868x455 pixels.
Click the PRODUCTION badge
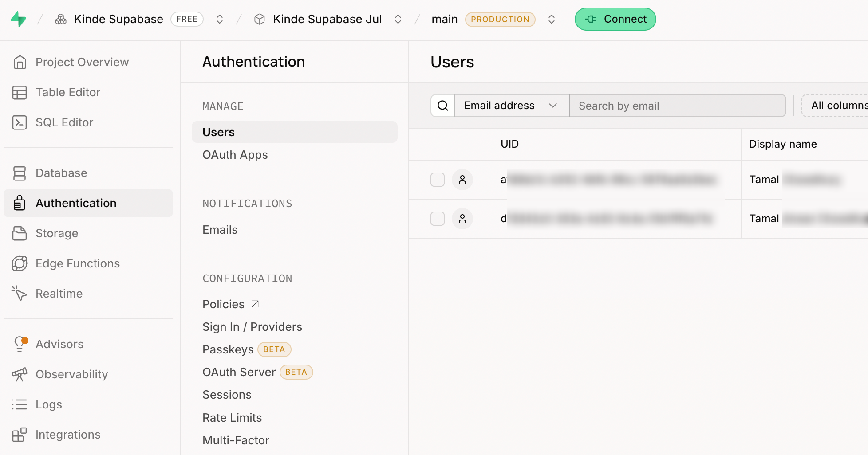500,19
